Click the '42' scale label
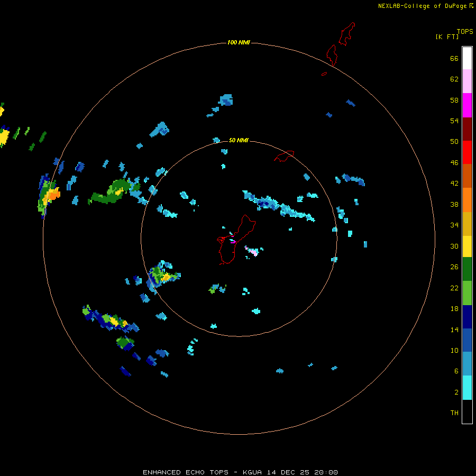The height and width of the screenshot is (476, 476). [x=454, y=184]
